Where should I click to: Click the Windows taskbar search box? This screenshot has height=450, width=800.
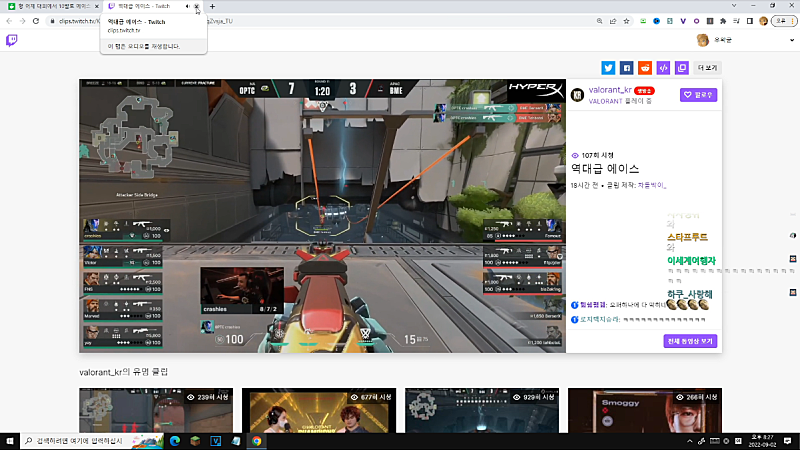(x=92, y=441)
